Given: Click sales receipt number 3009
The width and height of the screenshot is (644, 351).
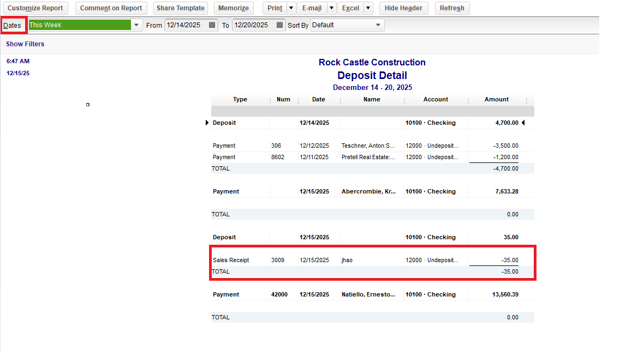Looking at the screenshot, I should [278, 260].
